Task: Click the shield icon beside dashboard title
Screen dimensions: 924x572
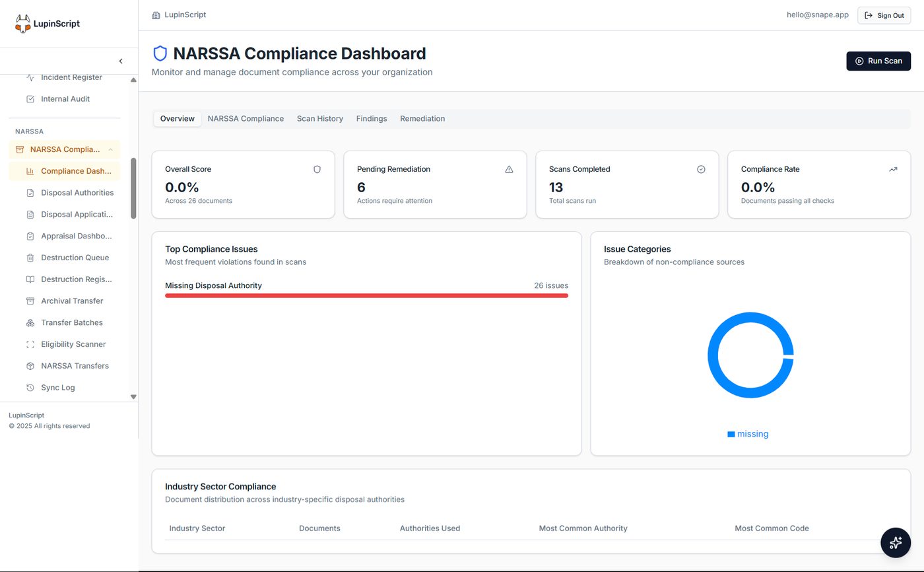Action: click(x=160, y=54)
